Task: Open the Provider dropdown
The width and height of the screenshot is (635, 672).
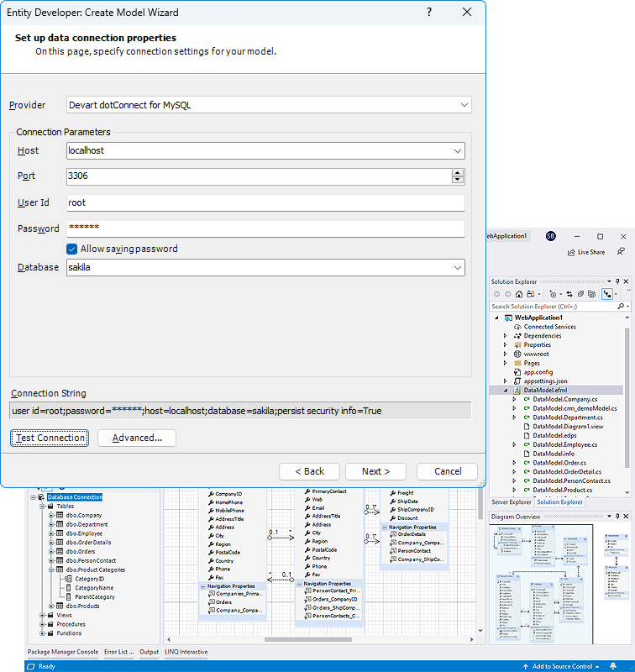Action: (464, 105)
